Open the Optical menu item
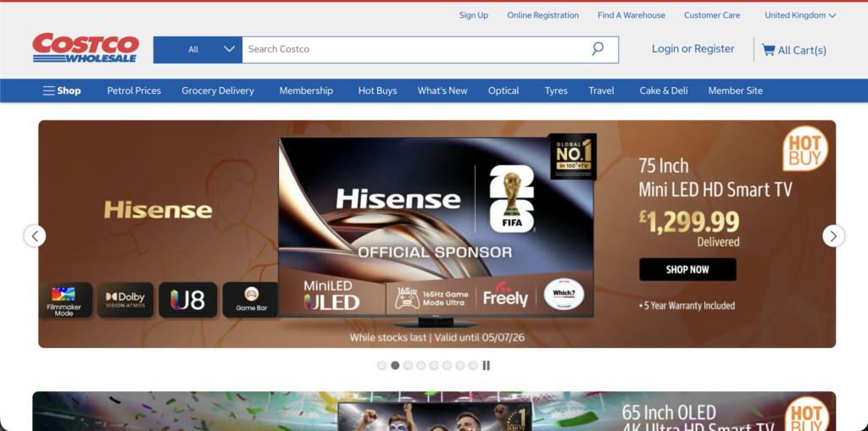 click(x=504, y=91)
